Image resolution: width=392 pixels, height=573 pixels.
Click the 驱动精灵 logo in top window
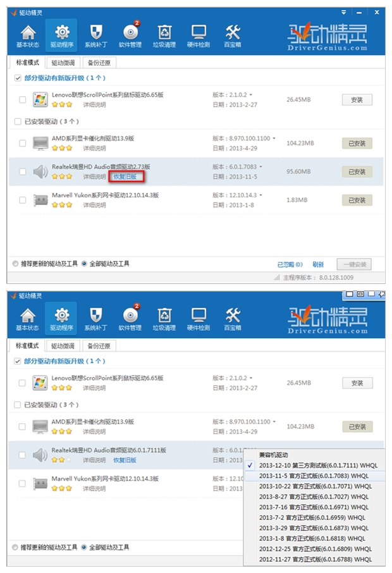327,36
